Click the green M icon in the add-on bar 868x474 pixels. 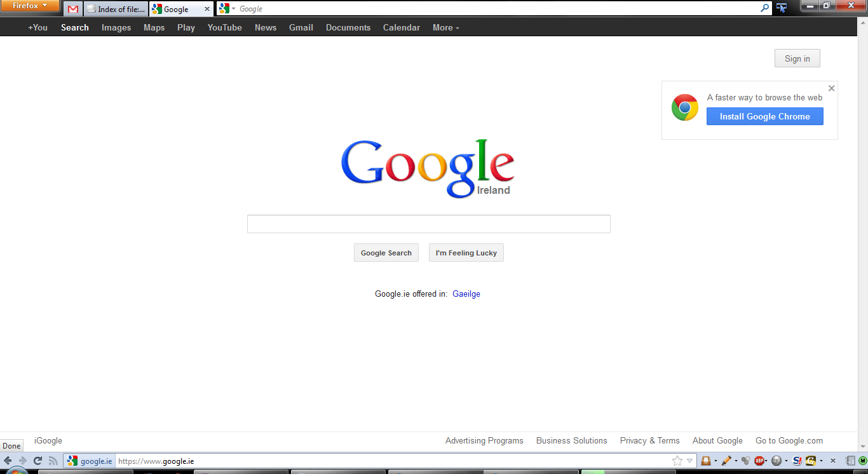tap(862, 461)
